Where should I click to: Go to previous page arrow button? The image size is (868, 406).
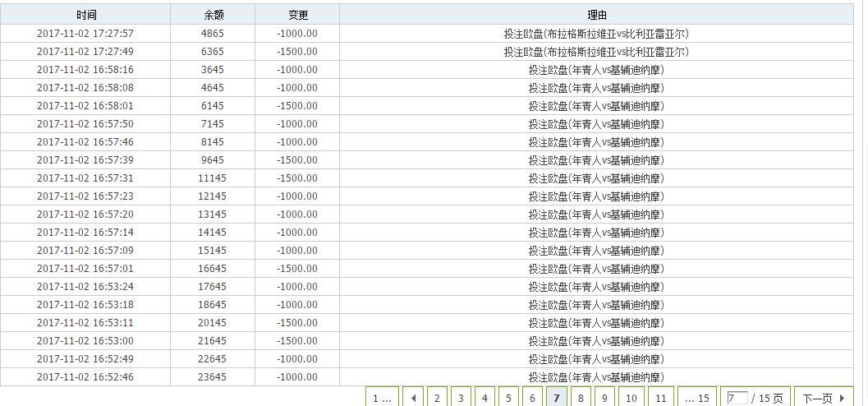click(413, 398)
